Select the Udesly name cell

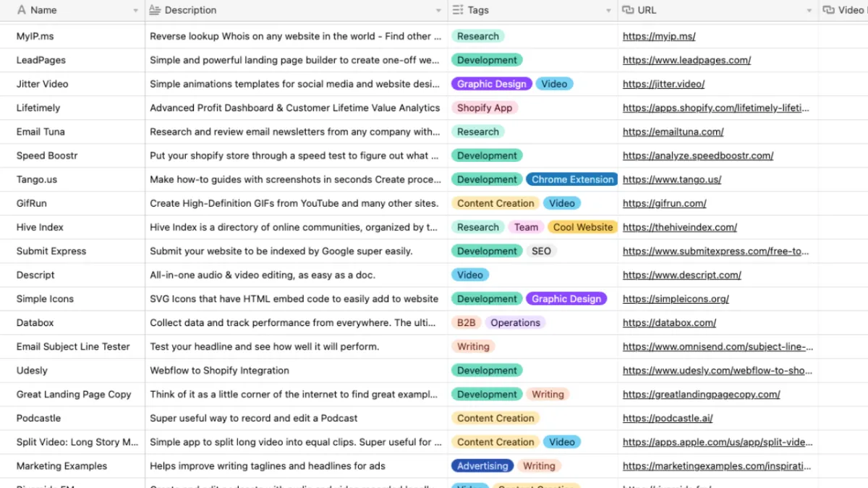tap(72, 370)
